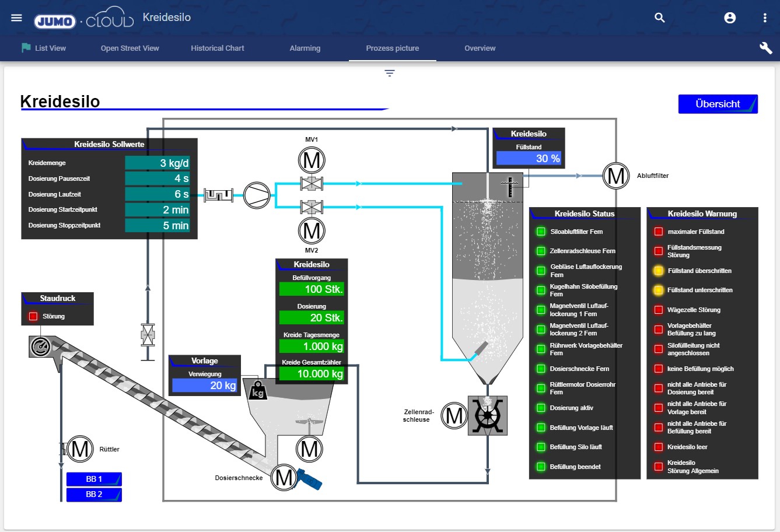Image resolution: width=780 pixels, height=532 pixels.
Task: Expand the filter chevron below the tabs
Action: [389, 73]
